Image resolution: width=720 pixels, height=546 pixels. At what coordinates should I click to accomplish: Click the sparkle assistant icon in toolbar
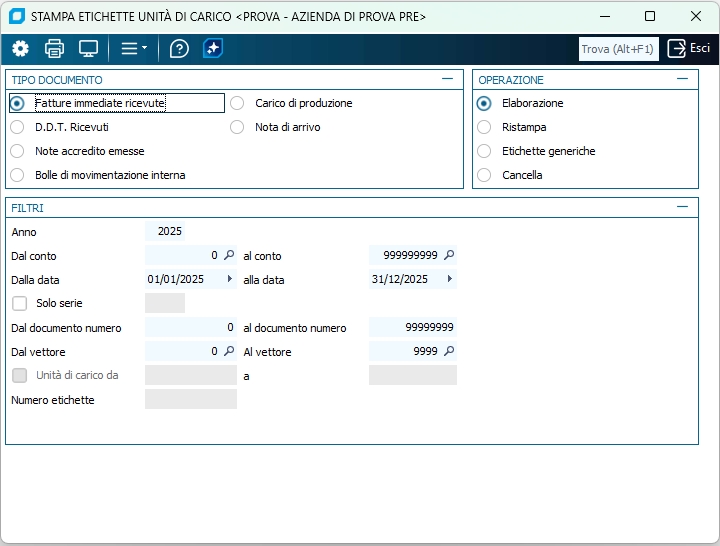212,49
